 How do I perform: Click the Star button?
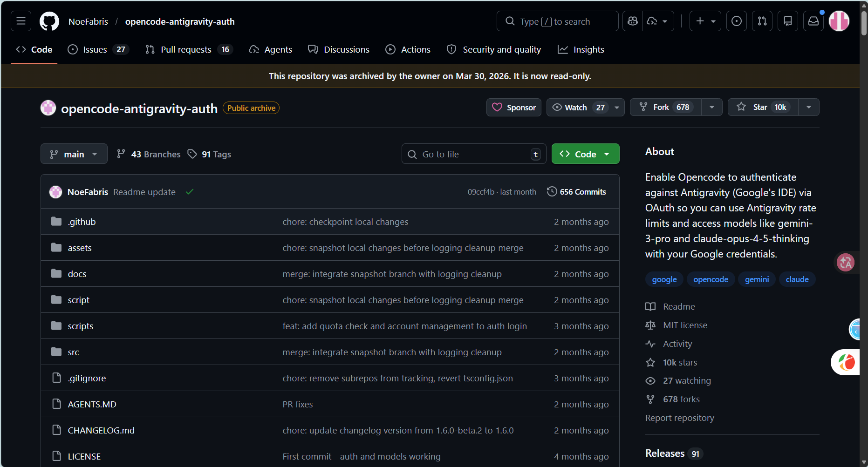coord(763,107)
